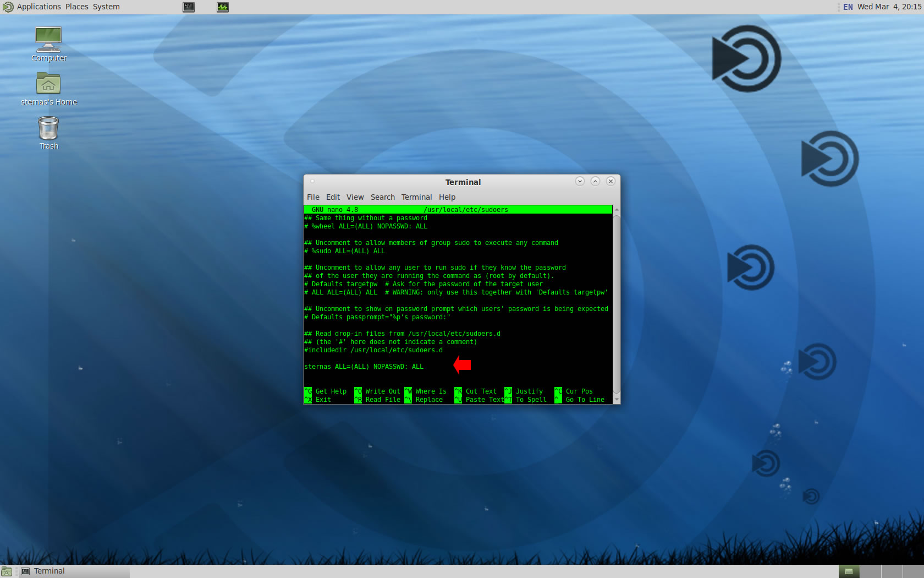The image size is (924, 578).
Task: Maximize the Terminal window
Action: pos(595,181)
